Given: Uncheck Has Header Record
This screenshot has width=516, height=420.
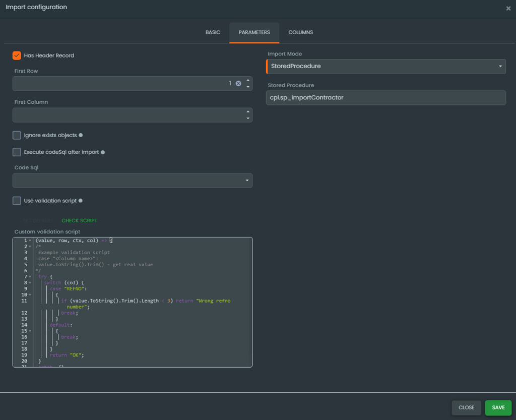Looking at the screenshot, I should [x=17, y=55].
